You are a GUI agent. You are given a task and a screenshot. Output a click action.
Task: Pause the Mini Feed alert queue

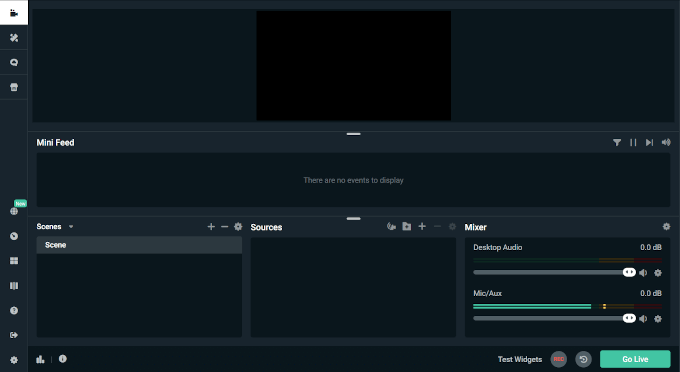[x=633, y=142]
